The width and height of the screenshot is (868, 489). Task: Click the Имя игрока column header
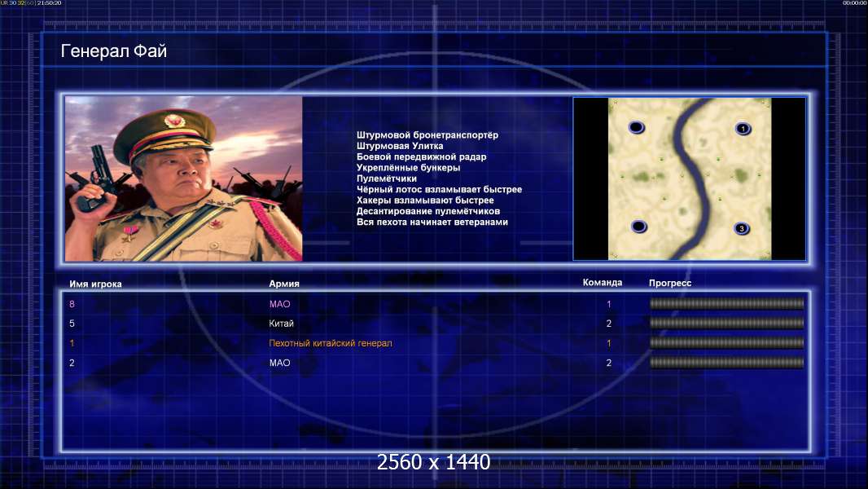(x=95, y=284)
